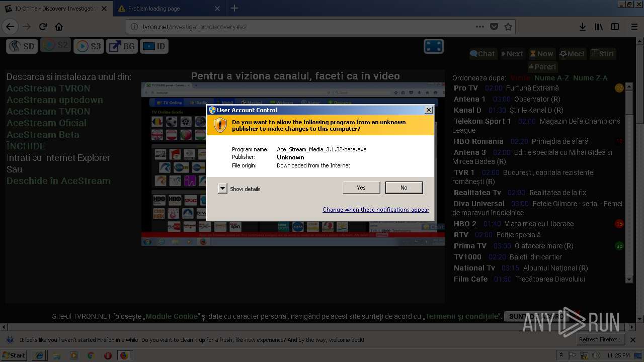Open the Firefox library menu
This screenshot has width=644, height=362.
click(599, 27)
